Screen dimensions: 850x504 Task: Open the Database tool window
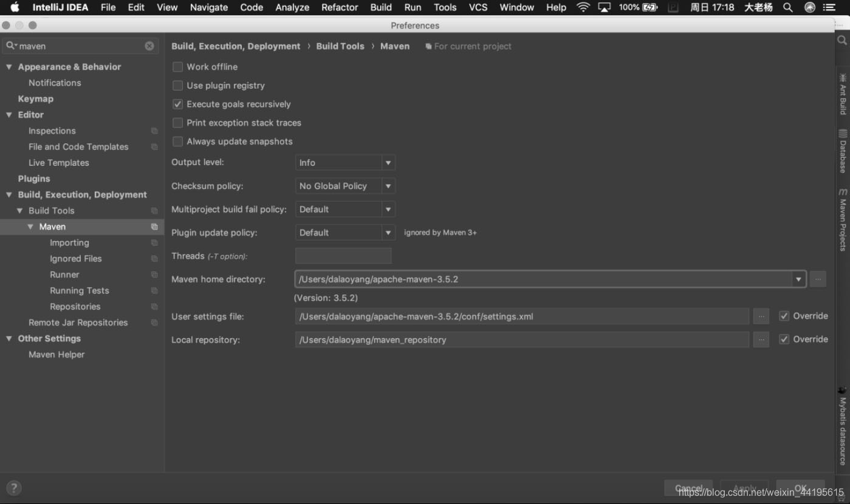coord(843,152)
